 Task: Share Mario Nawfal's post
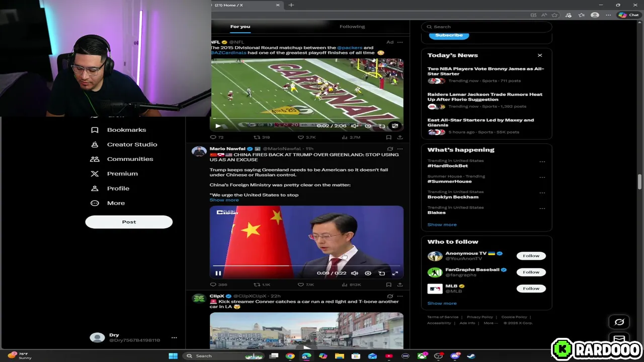coord(400,285)
